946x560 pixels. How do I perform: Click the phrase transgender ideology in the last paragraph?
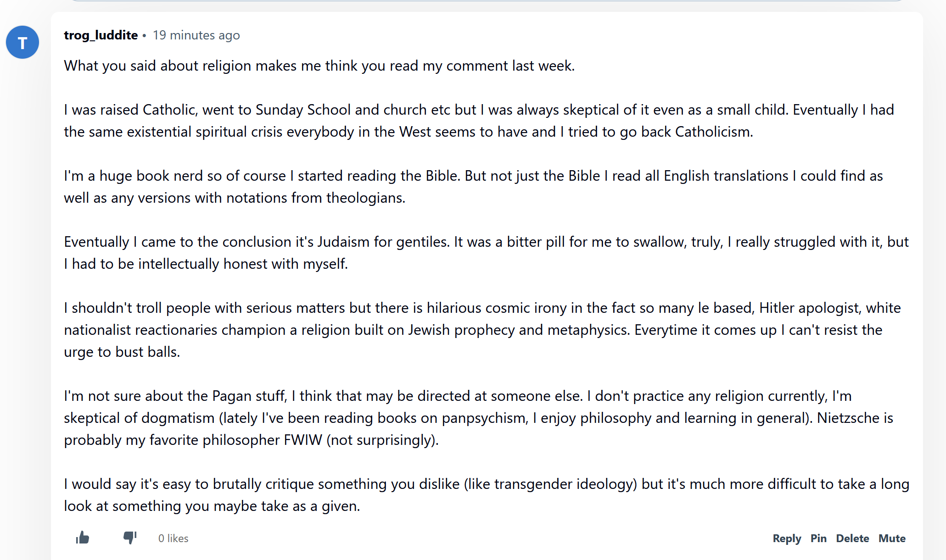(x=565, y=484)
